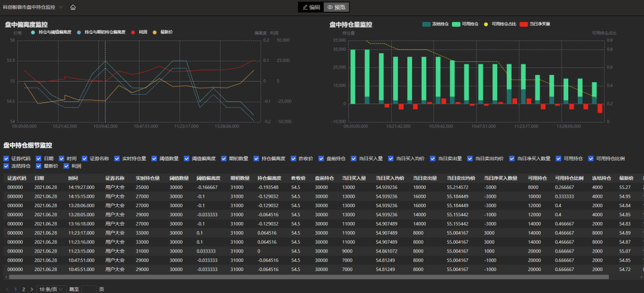Uncheck the 当日买入均价 column checkbox
Image resolution: width=644 pixels, height=293 pixels.
pyautogui.click(x=391, y=158)
